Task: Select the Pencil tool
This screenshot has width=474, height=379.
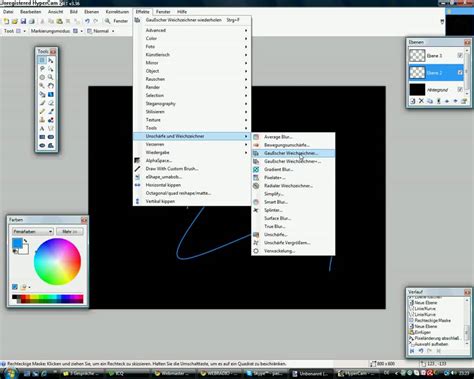Action: pos(42,111)
